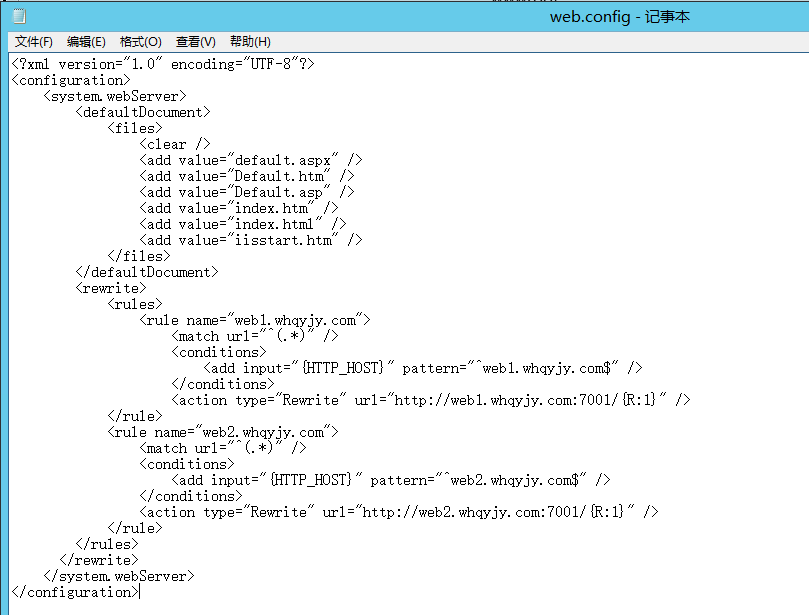Click the closing </files> tag
Viewport: 809px width, 615px height.
click(x=139, y=256)
